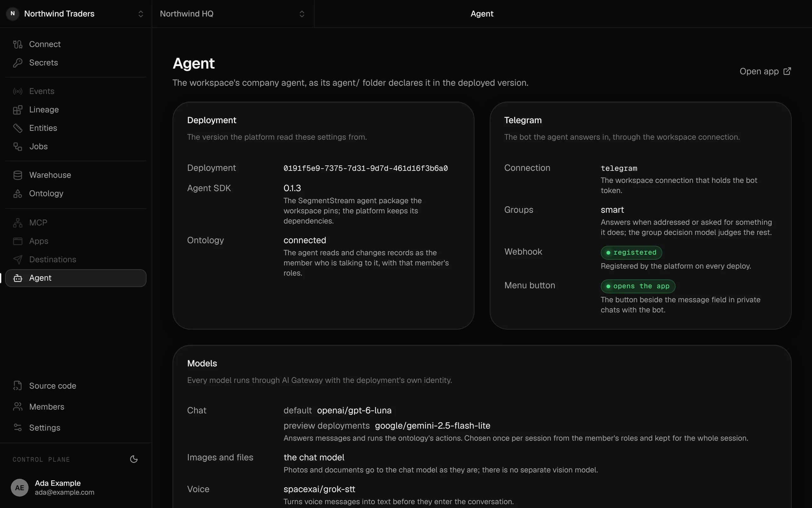Click the Lineage icon in sidebar
This screenshot has height=508, width=812.
17,110
